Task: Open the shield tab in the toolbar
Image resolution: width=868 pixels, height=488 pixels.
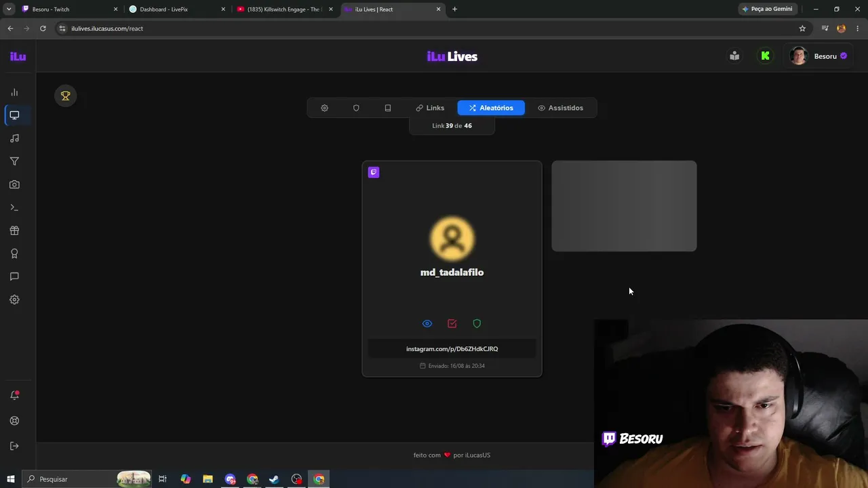Action: [356, 108]
